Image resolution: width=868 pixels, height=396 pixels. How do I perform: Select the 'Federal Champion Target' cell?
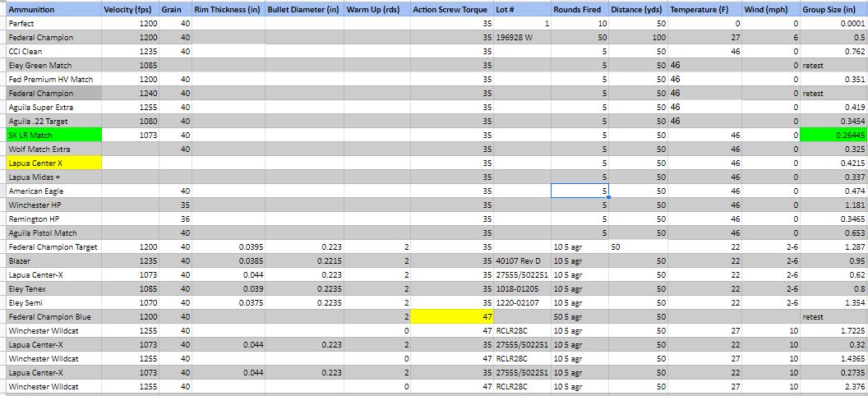(55, 246)
